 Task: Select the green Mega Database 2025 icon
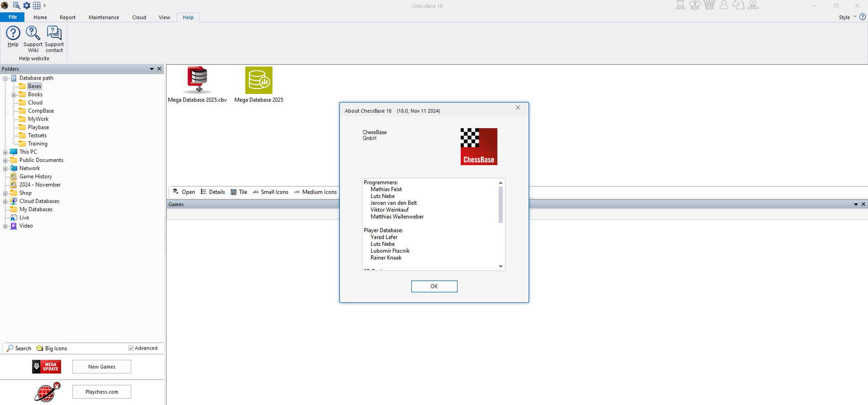(x=259, y=85)
